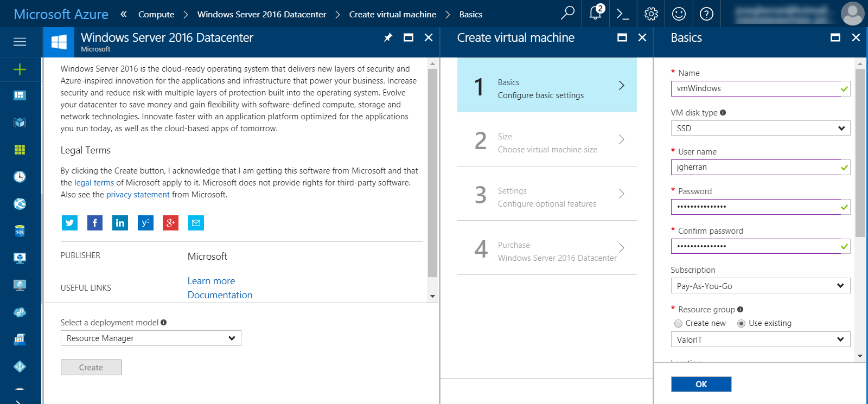Open step 2 Size choose VM size
The image size is (868, 404).
coord(547,139)
